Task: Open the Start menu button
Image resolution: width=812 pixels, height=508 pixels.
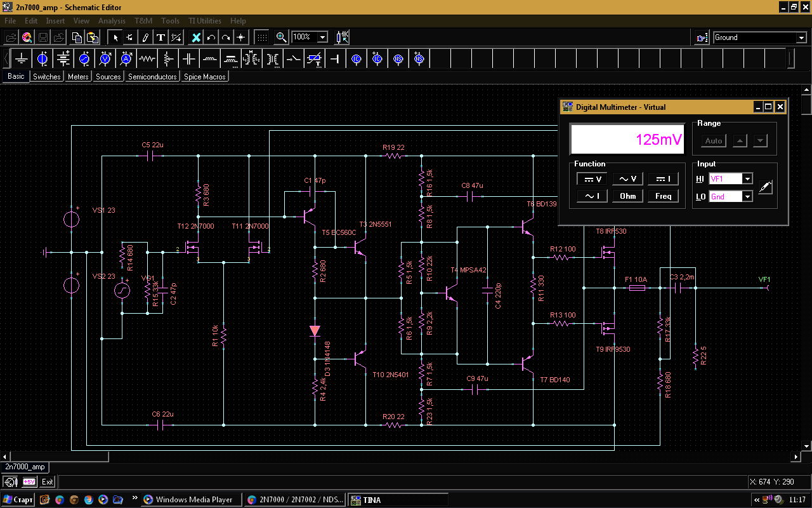Action: 18,500
